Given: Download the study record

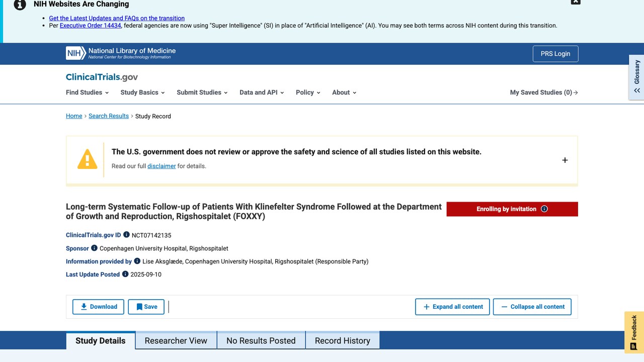Looking at the screenshot, I should (98, 307).
